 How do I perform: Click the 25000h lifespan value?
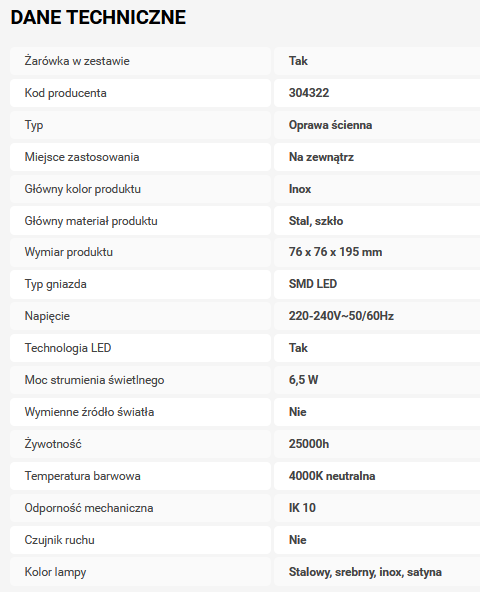(x=309, y=444)
